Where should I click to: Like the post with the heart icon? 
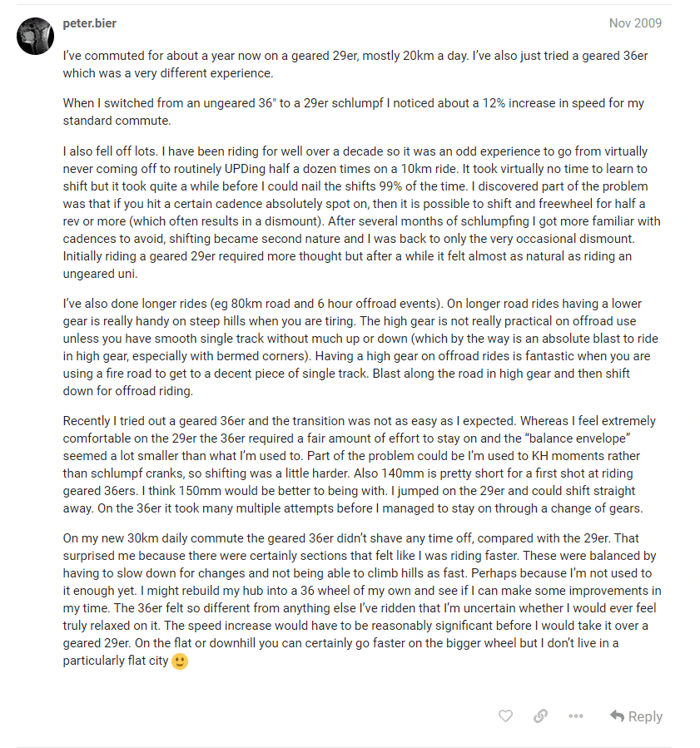(505, 716)
